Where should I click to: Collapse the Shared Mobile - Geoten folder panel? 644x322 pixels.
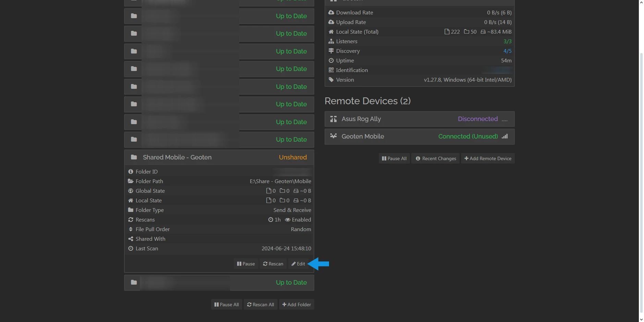tap(177, 157)
